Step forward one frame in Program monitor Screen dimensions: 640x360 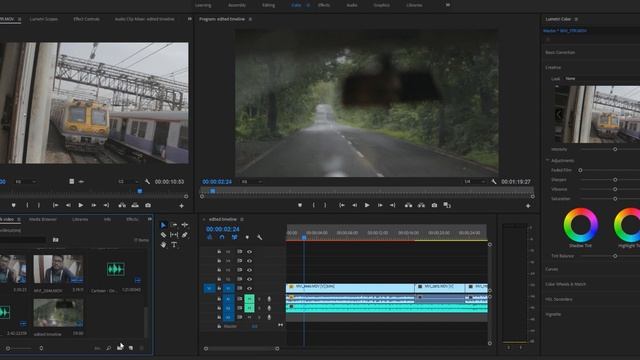tap(380, 205)
